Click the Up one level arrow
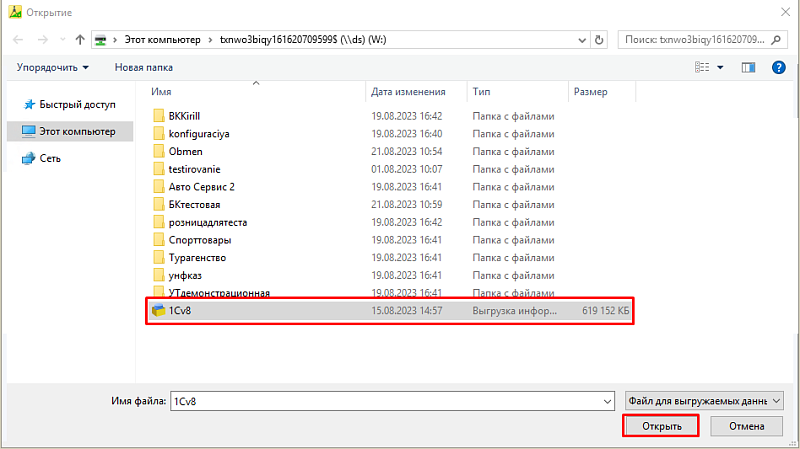Image resolution: width=800 pixels, height=449 pixels. coord(79,40)
